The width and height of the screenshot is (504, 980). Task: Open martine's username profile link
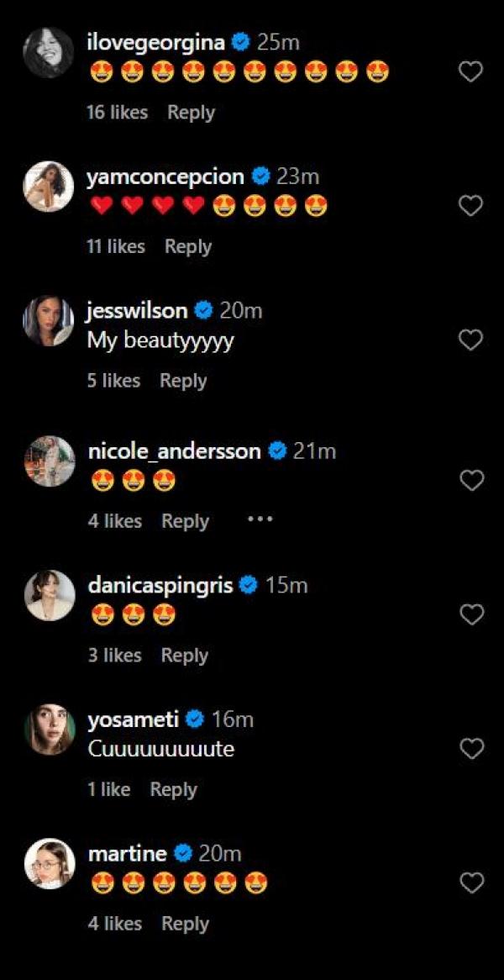click(x=127, y=854)
